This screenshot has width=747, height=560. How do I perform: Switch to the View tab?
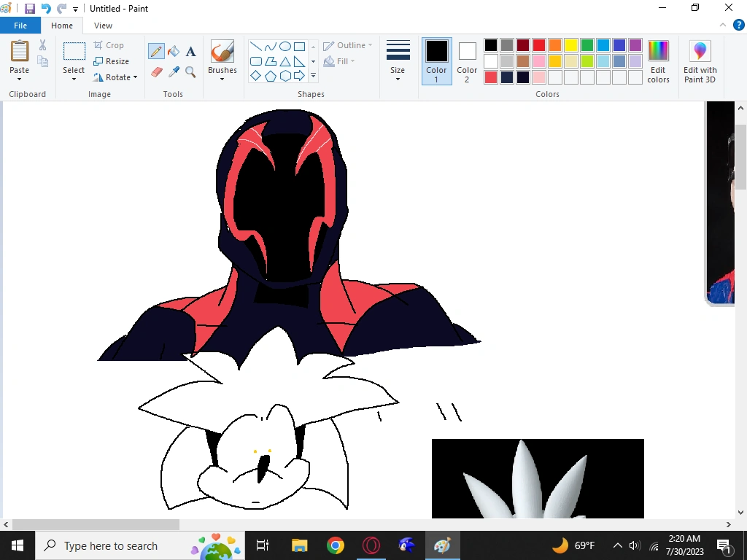click(104, 26)
